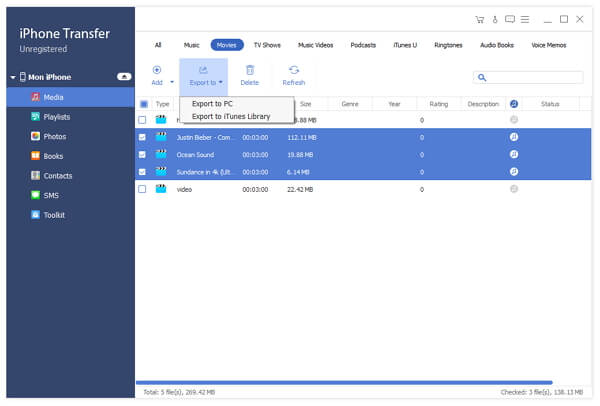The height and width of the screenshot is (406, 600).
Task: Switch to the Ringtones tab
Action: (x=448, y=45)
